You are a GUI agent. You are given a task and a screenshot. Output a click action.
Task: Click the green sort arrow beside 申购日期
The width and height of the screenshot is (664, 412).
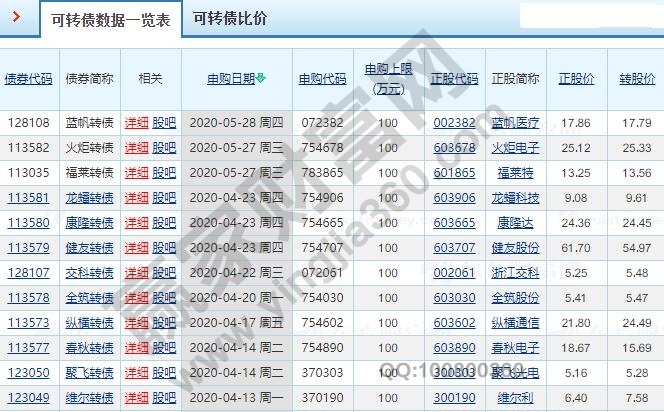click(x=261, y=78)
